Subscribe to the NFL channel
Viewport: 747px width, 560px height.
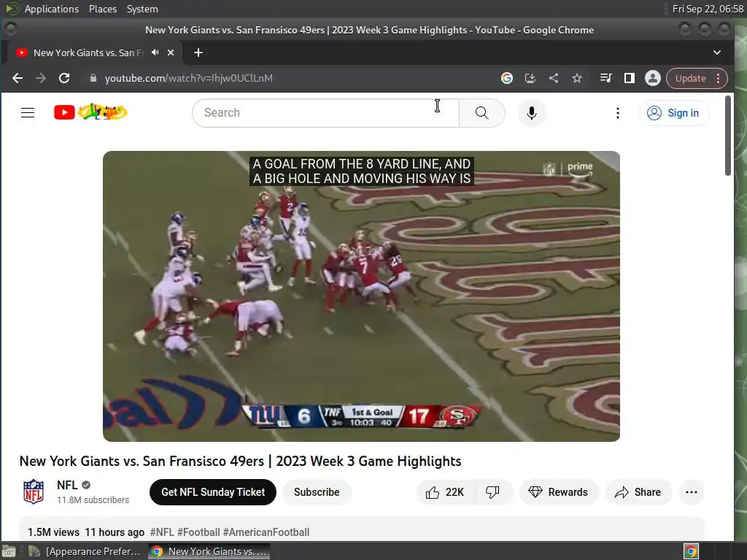coord(317,492)
